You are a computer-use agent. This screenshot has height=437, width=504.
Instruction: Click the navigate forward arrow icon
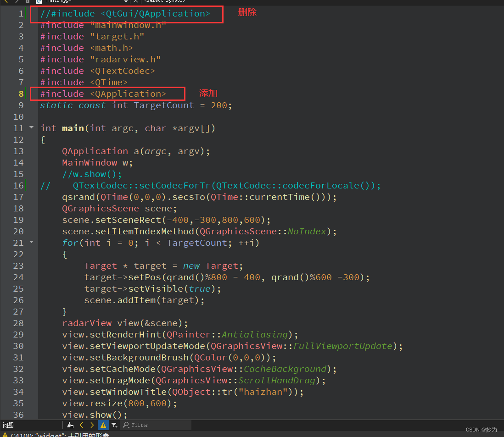tap(16, 2)
